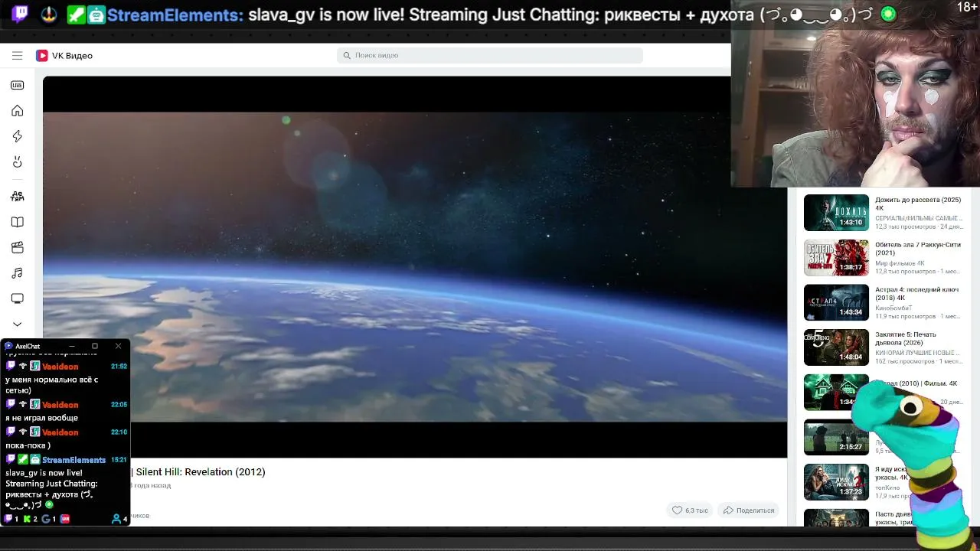
Task: Click the Поделиться share button
Action: 749,510
